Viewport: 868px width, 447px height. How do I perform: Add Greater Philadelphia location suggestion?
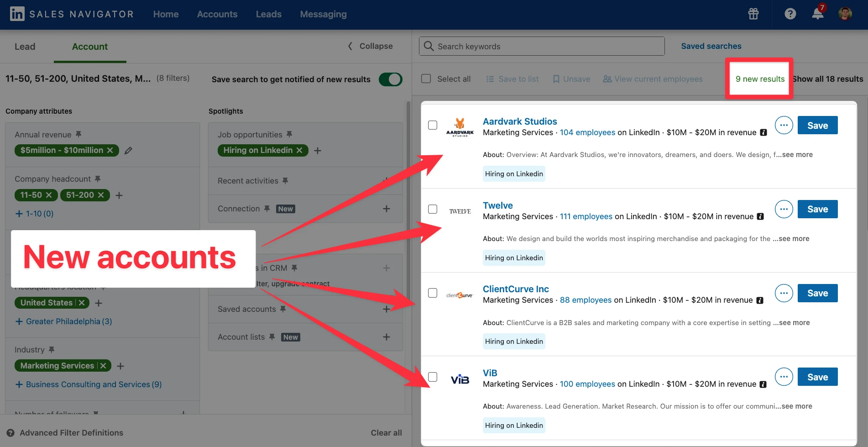(x=63, y=321)
